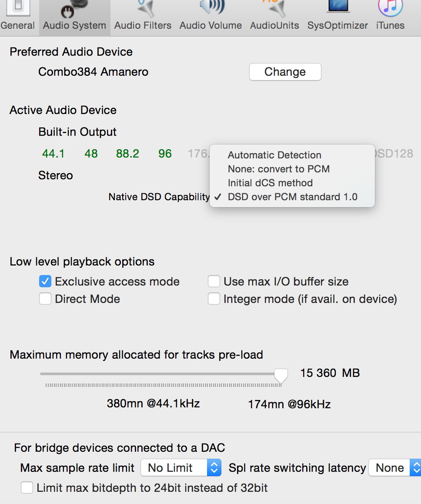Click the Change device button

tap(285, 72)
